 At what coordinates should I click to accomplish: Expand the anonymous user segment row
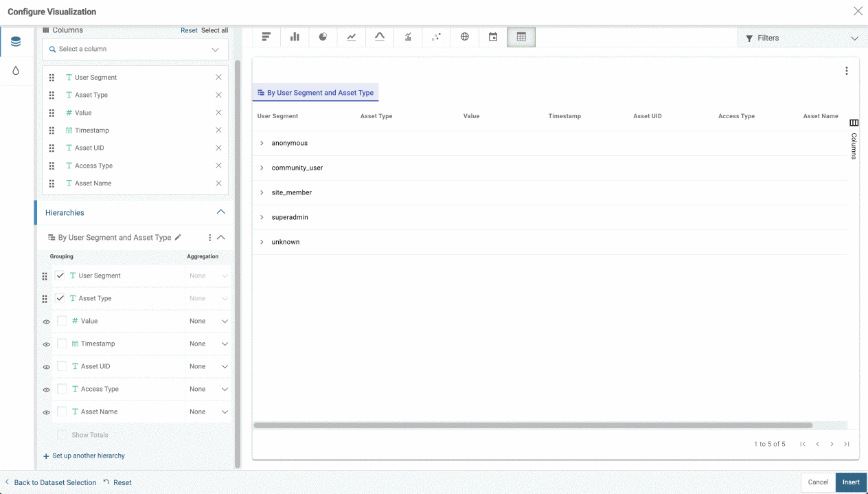click(x=261, y=143)
